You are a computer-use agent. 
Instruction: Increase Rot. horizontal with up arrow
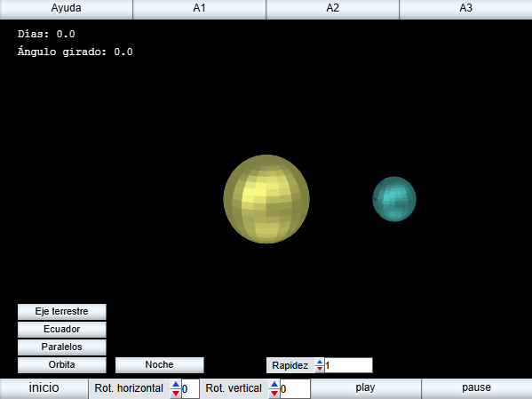point(176,384)
